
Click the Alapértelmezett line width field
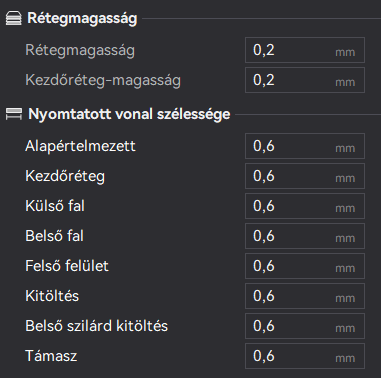[x=305, y=146]
